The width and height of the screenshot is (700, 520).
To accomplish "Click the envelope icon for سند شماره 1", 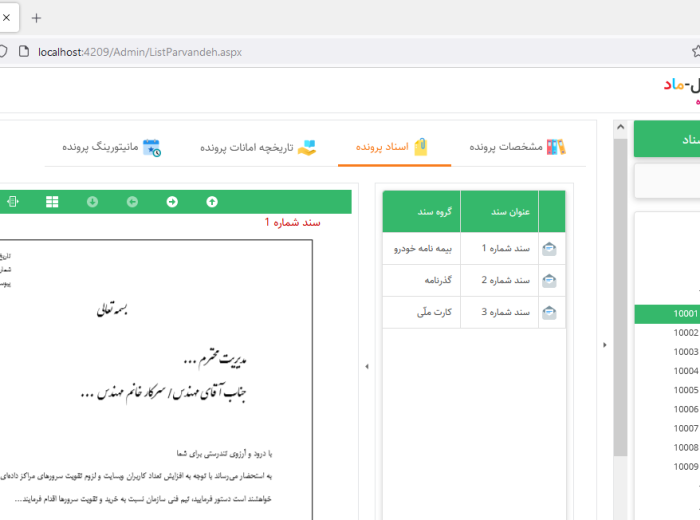I will coord(549,249).
